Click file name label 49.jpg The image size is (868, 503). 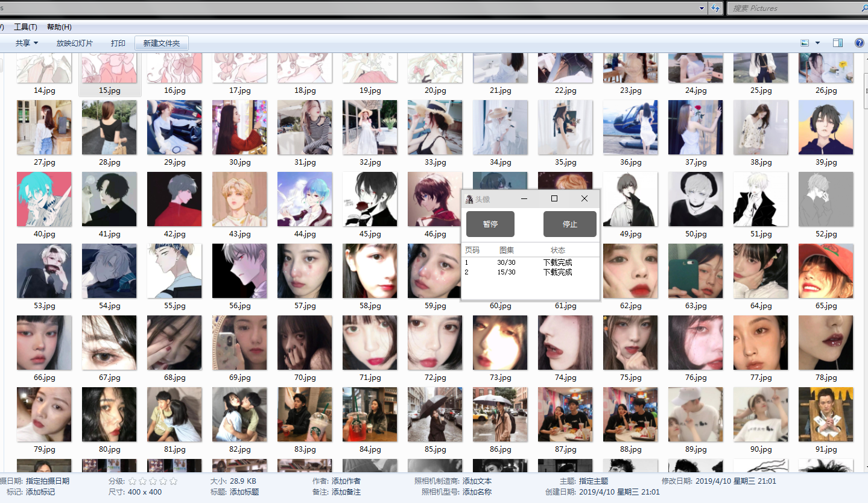click(631, 234)
